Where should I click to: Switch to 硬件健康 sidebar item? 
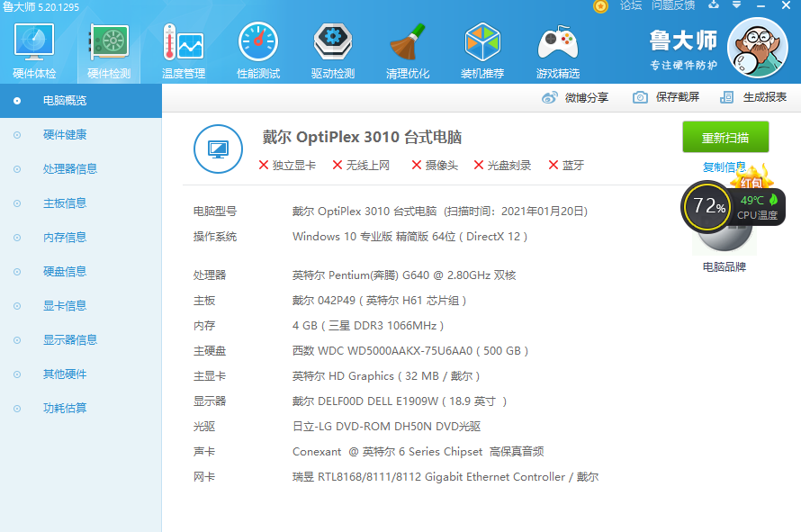(81, 135)
